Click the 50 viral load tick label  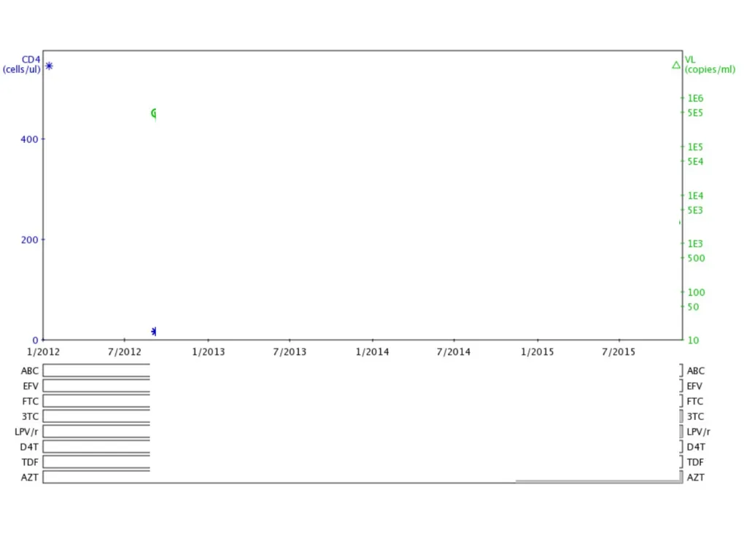click(693, 307)
